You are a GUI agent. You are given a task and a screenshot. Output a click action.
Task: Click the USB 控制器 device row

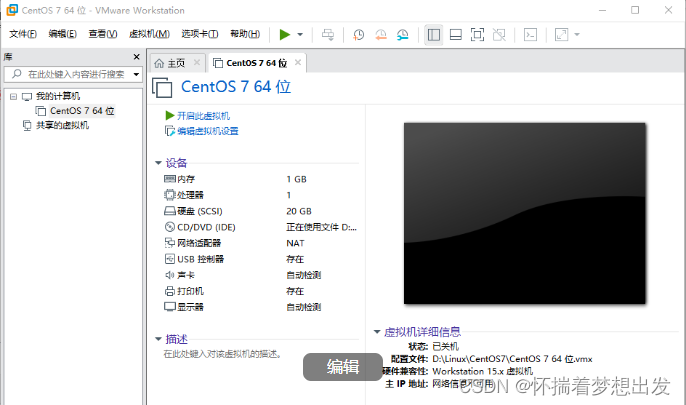[261, 259]
